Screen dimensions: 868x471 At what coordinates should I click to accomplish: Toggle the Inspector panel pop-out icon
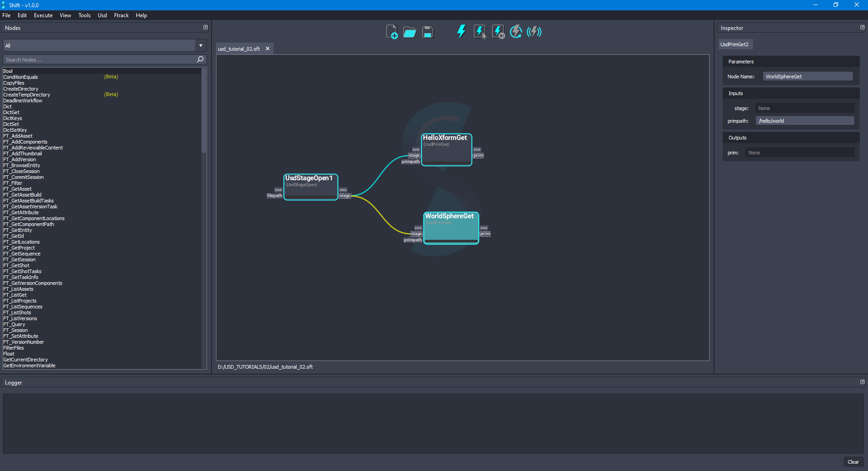[x=862, y=27]
